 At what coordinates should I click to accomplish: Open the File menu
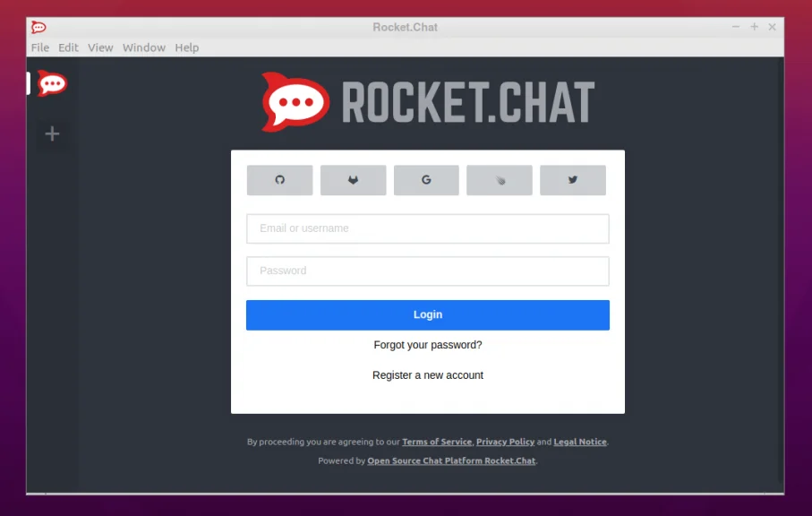[39, 47]
